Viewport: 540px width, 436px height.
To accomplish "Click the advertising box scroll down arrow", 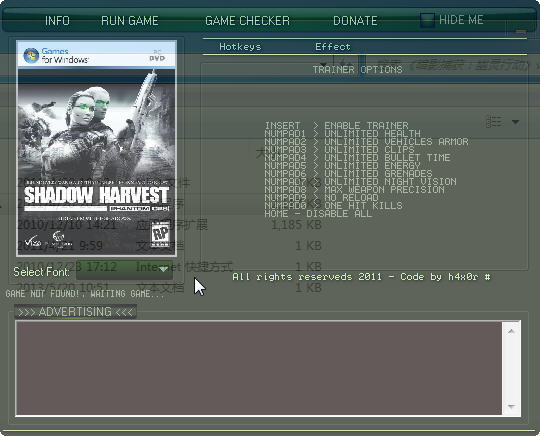I will pos(511,407).
